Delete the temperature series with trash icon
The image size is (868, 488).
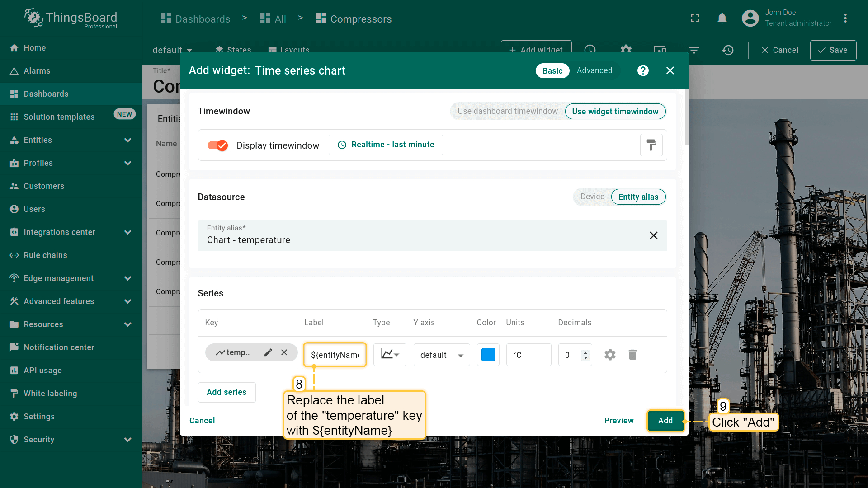[632, 355]
